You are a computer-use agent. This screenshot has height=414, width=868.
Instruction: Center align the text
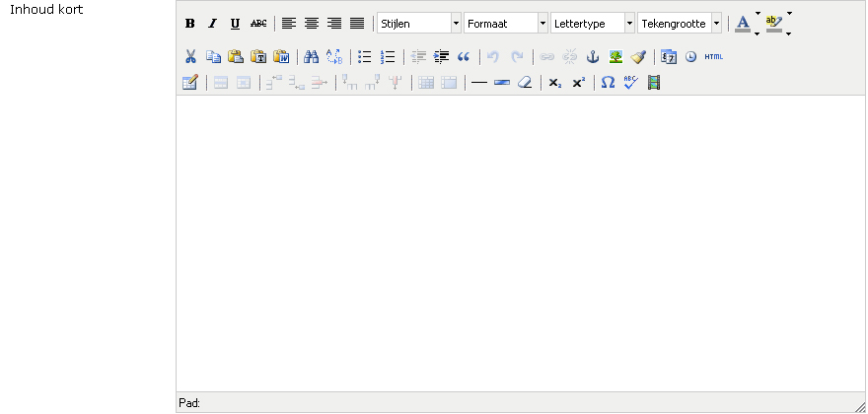pyautogui.click(x=312, y=24)
